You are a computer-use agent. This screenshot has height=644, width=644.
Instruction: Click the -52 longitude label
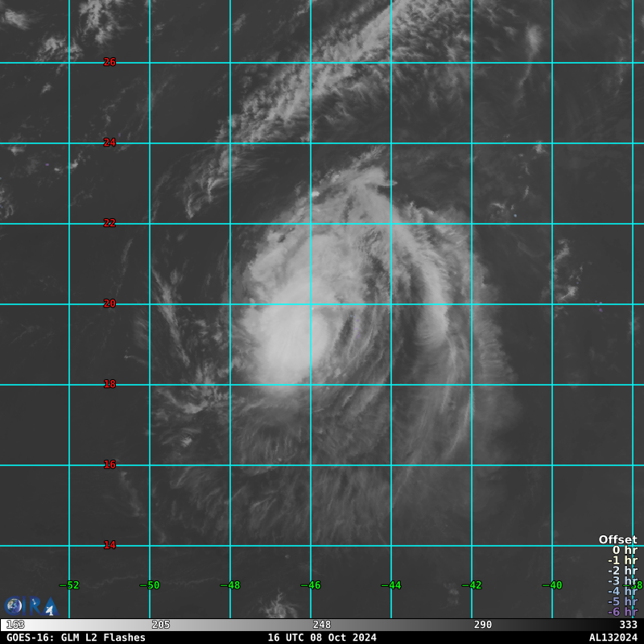pyautogui.click(x=69, y=585)
